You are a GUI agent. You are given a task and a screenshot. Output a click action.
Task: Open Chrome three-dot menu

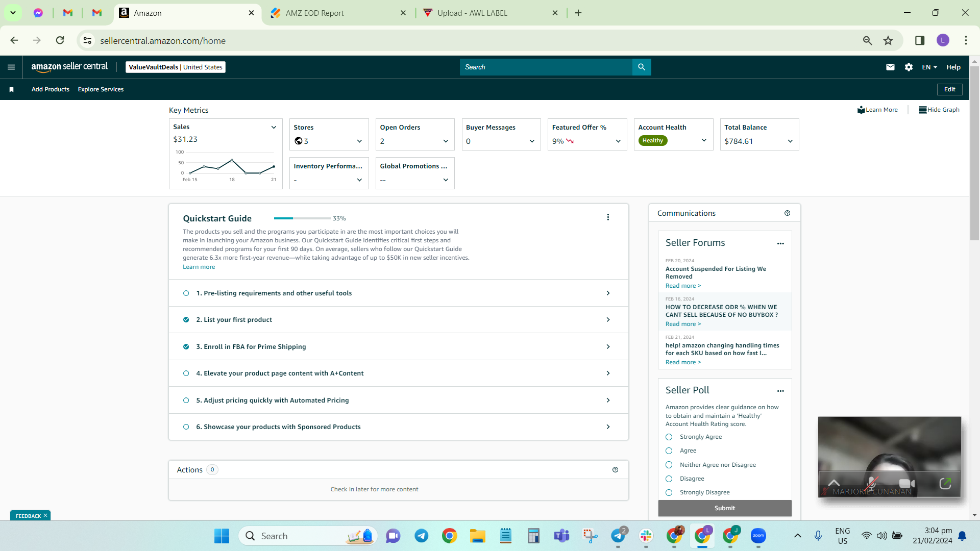point(966,40)
